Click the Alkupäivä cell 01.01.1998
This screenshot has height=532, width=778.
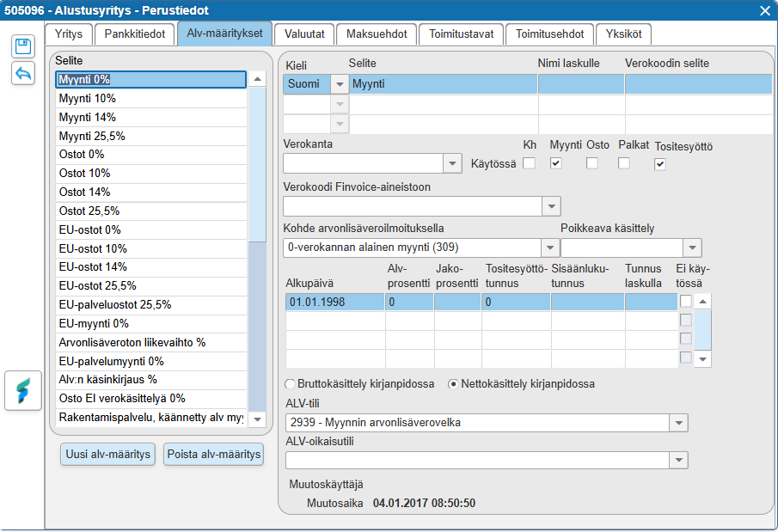coord(335,302)
